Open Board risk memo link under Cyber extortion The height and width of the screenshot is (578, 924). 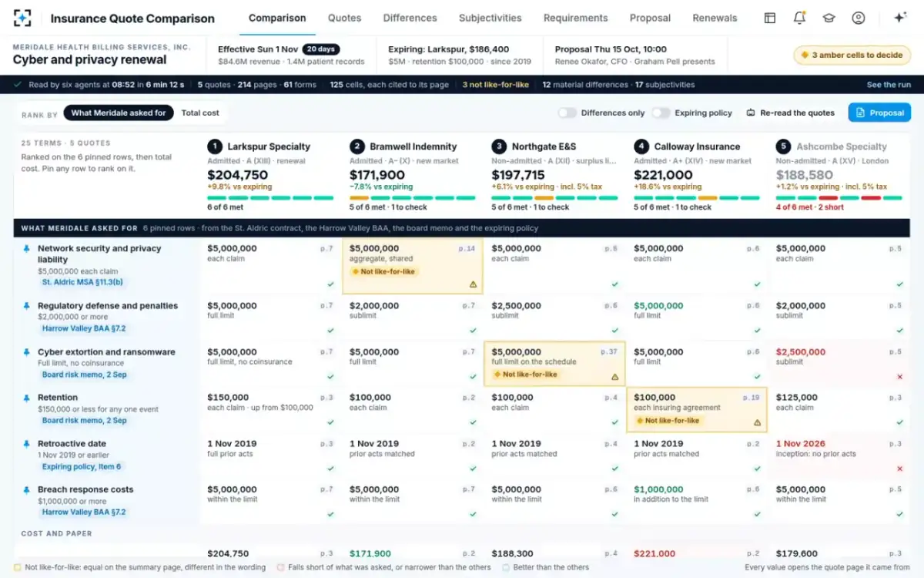85,375
